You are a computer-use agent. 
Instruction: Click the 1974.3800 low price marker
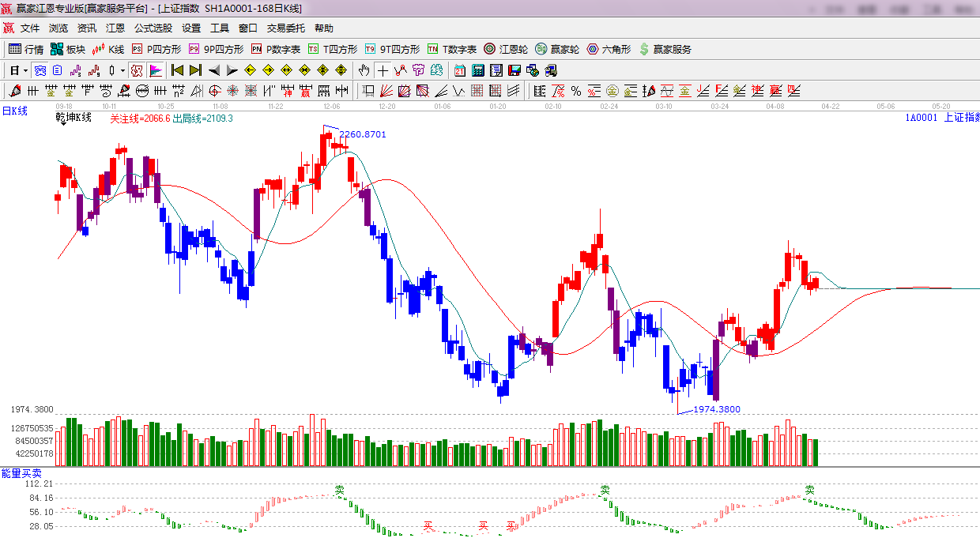point(716,409)
